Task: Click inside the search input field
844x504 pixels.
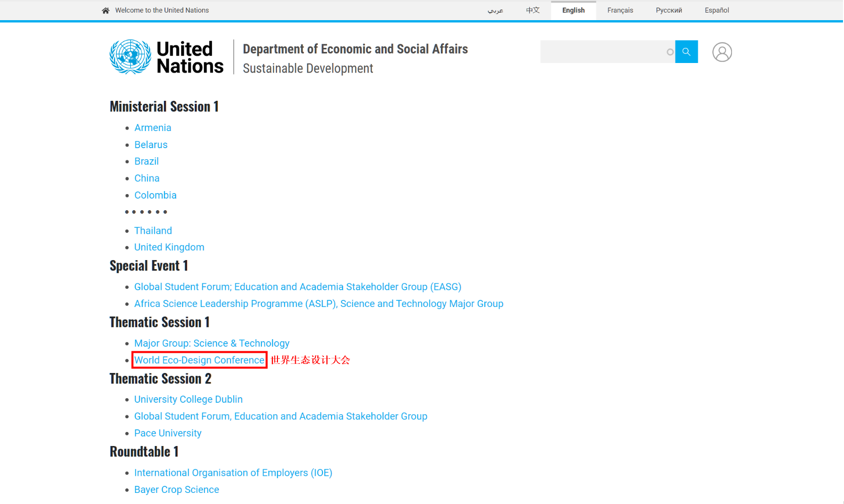Action: click(603, 52)
